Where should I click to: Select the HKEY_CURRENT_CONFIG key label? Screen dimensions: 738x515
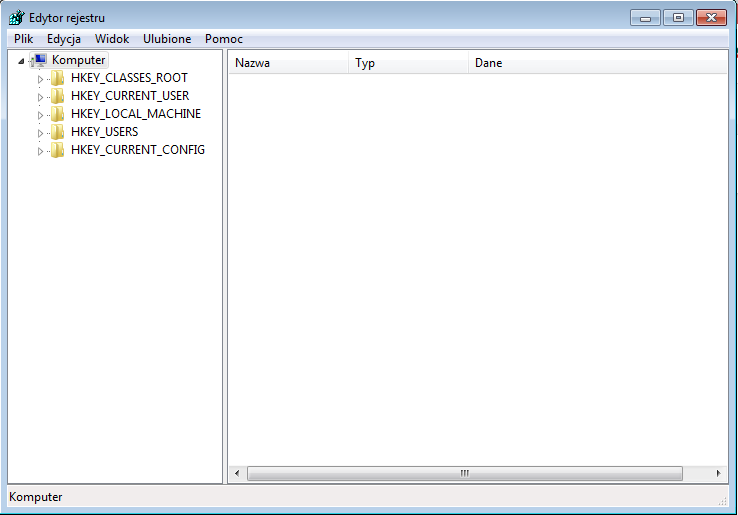[137, 150]
